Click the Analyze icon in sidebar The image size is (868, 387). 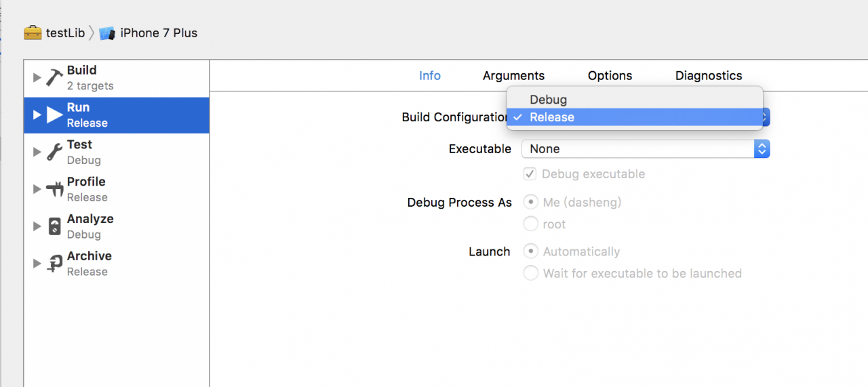coord(55,226)
